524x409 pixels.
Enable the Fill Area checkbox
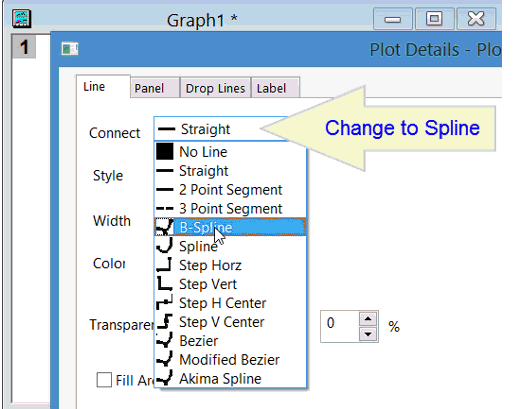click(104, 380)
